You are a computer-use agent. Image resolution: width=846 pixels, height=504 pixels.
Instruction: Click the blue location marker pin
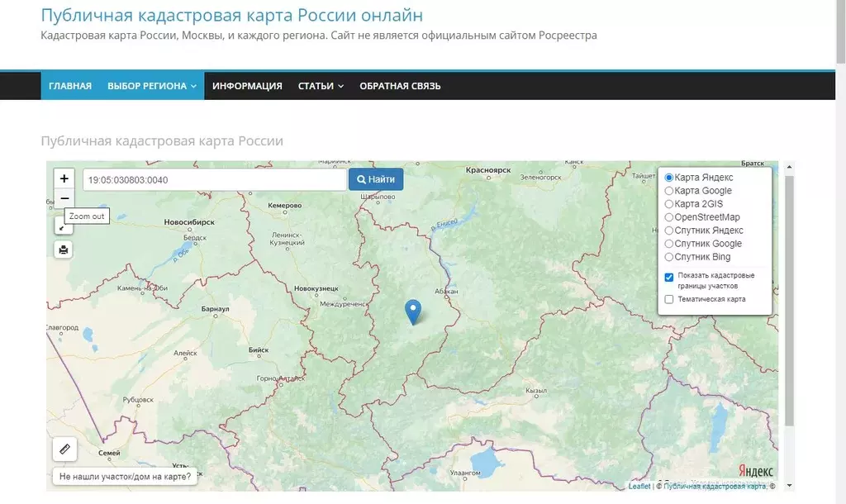point(413,311)
